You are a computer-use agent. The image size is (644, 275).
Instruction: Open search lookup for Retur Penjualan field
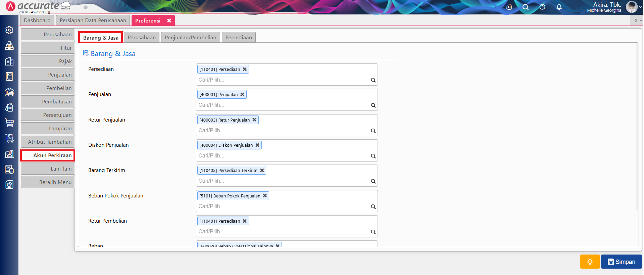coord(373,131)
